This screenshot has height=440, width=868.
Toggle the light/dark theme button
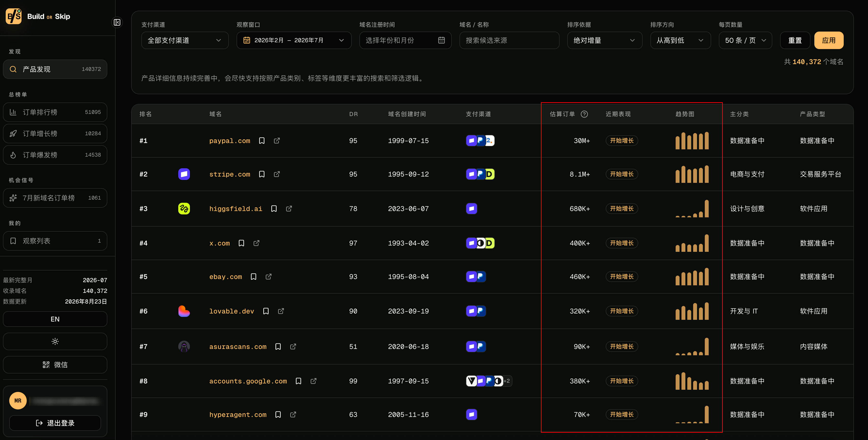pyautogui.click(x=55, y=341)
